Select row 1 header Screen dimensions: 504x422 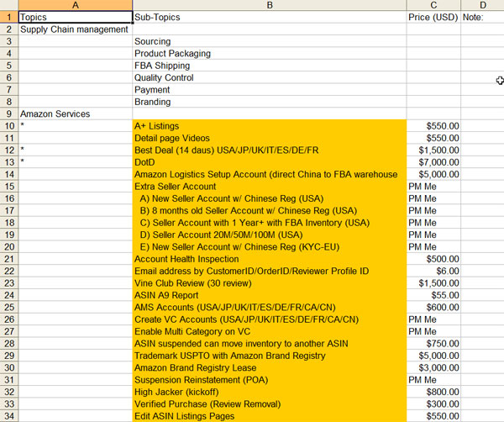(8, 17)
